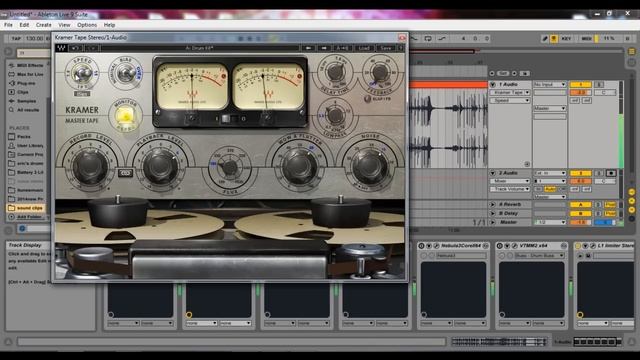640x360 pixels.
Task: Open the Mixer dropdown on 2 Audio
Action: (x=510, y=181)
